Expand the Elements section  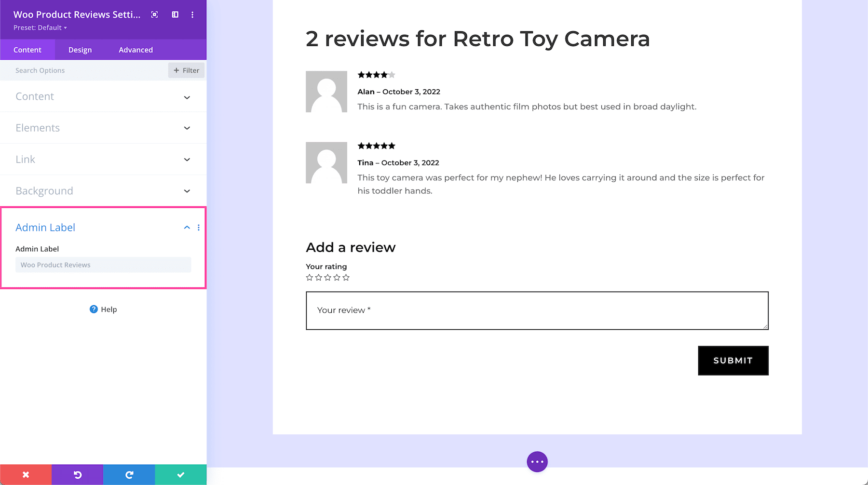187,128
